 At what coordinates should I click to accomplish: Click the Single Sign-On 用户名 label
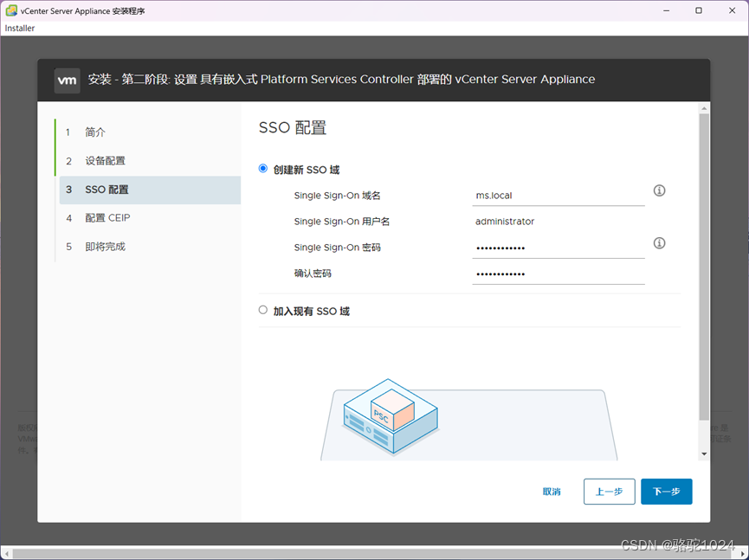[x=342, y=222]
